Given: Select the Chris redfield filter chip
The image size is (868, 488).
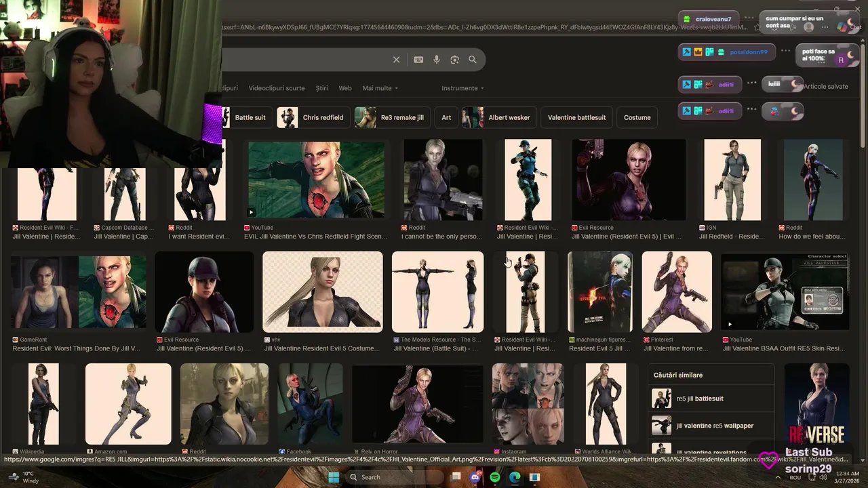Looking at the screenshot, I should [x=314, y=117].
